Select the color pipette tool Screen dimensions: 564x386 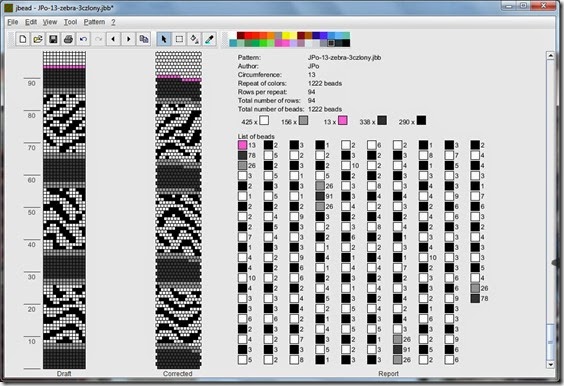(209, 39)
